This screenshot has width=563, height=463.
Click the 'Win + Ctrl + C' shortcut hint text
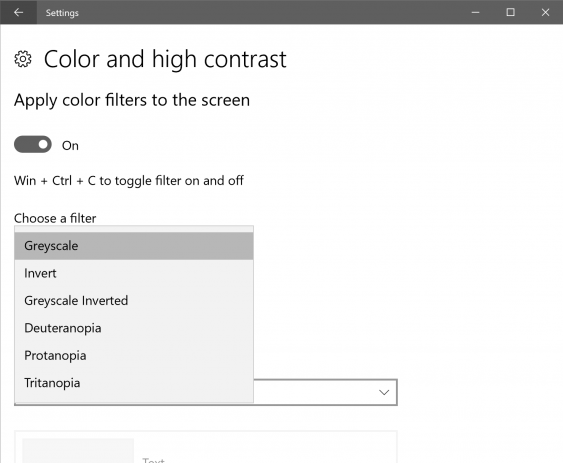coord(129,181)
